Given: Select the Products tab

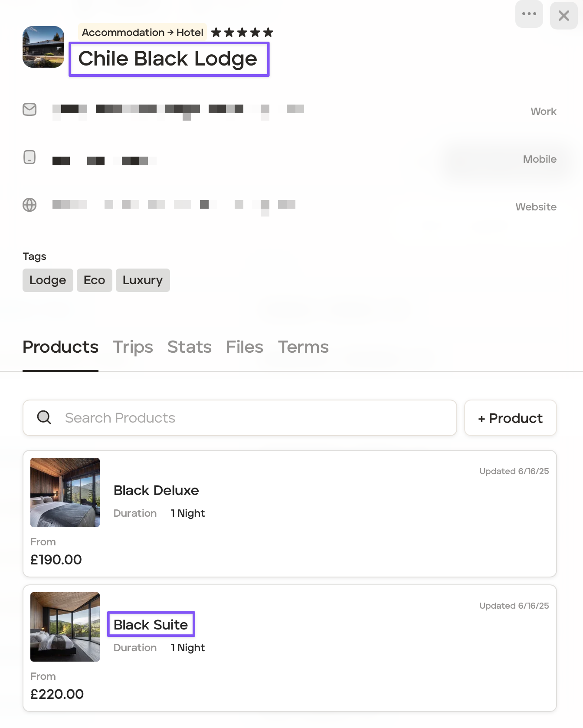Looking at the screenshot, I should click(60, 347).
